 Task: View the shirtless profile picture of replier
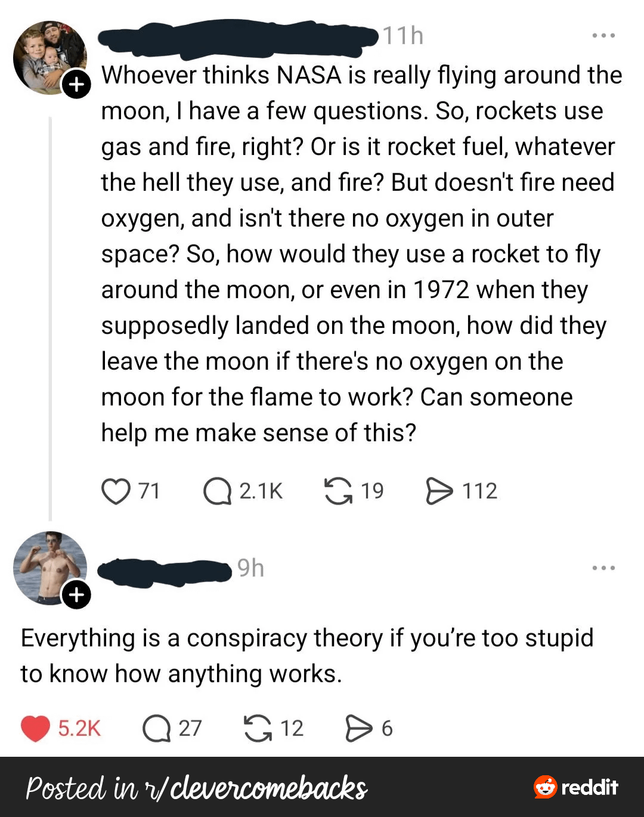click(x=48, y=565)
